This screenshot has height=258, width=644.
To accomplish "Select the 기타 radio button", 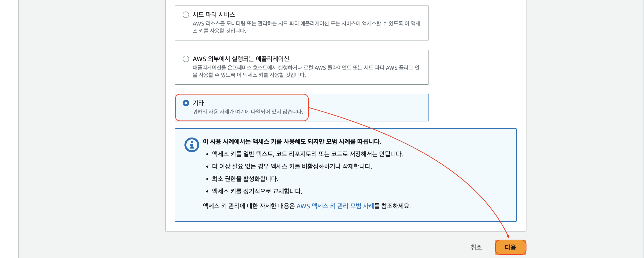I will coord(186,103).
